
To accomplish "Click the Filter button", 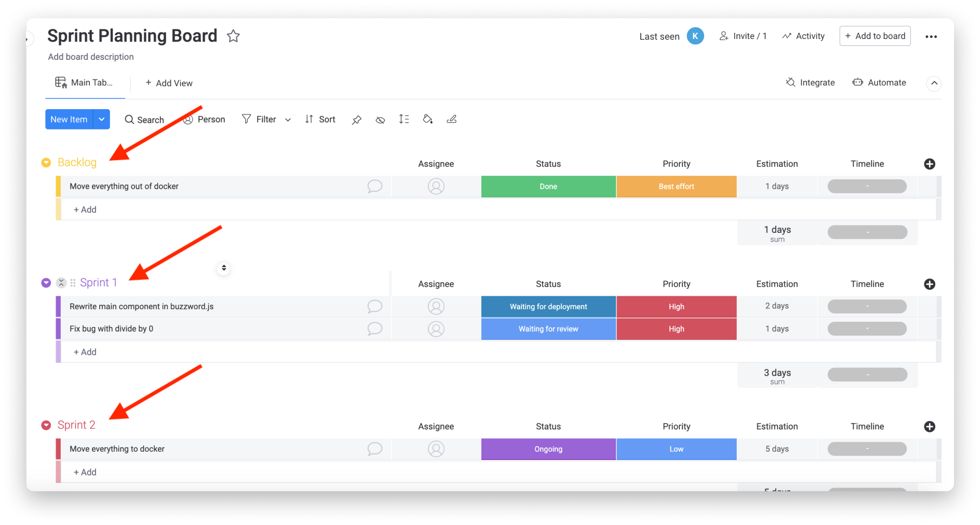I will point(259,119).
